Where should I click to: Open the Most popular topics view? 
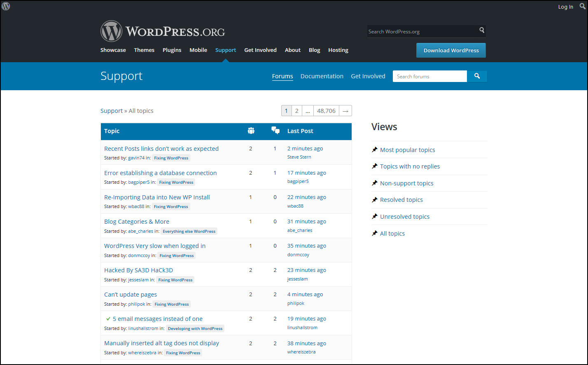click(x=408, y=150)
